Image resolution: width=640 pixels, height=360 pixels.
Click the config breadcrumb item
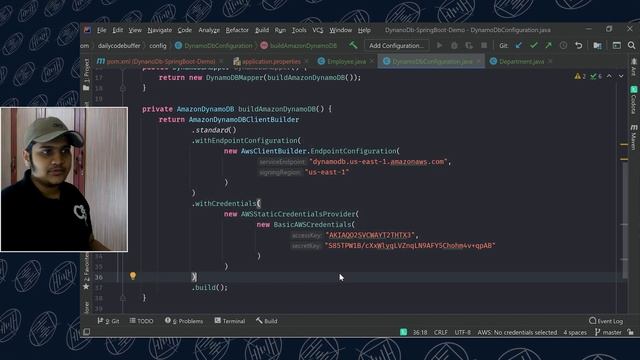point(158,46)
